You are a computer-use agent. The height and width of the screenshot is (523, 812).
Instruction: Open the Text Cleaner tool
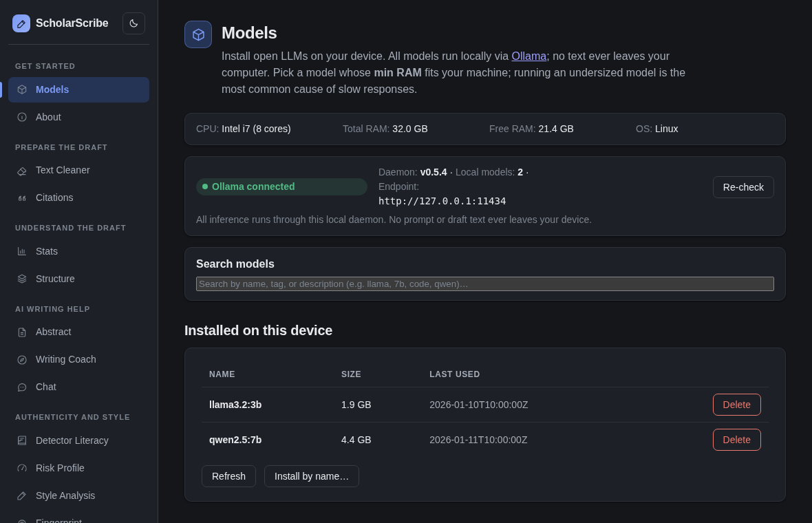(78, 171)
